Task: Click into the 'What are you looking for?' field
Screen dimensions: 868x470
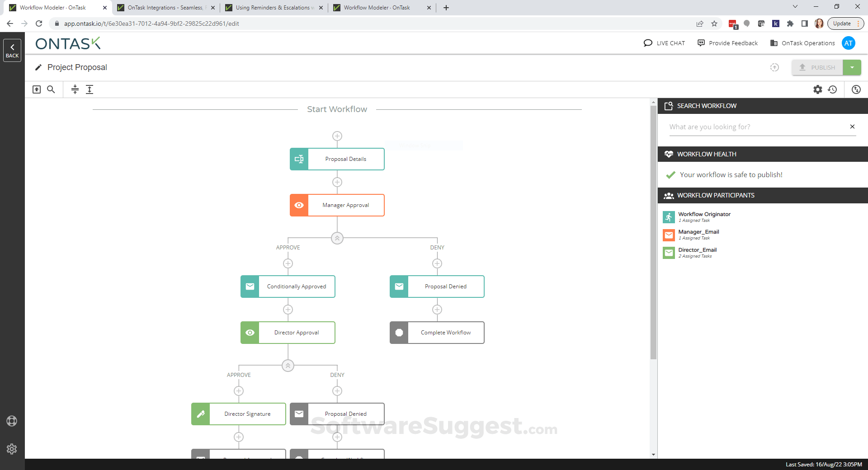Action: (x=746, y=127)
